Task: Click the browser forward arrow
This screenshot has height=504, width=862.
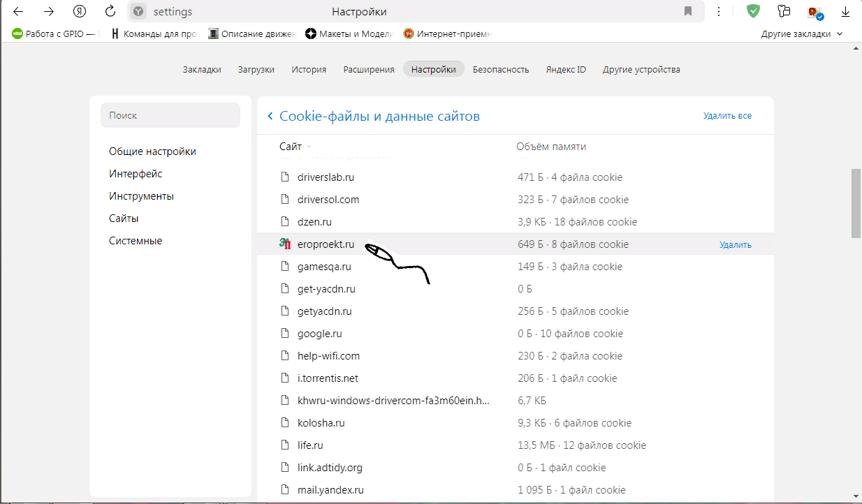Action: [x=49, y=11]
